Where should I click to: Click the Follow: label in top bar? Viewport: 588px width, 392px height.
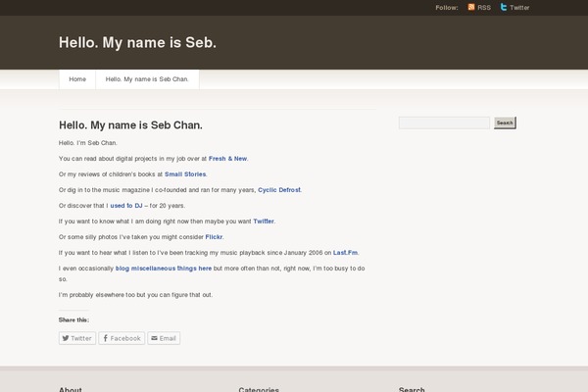click(x=447, y=8)
